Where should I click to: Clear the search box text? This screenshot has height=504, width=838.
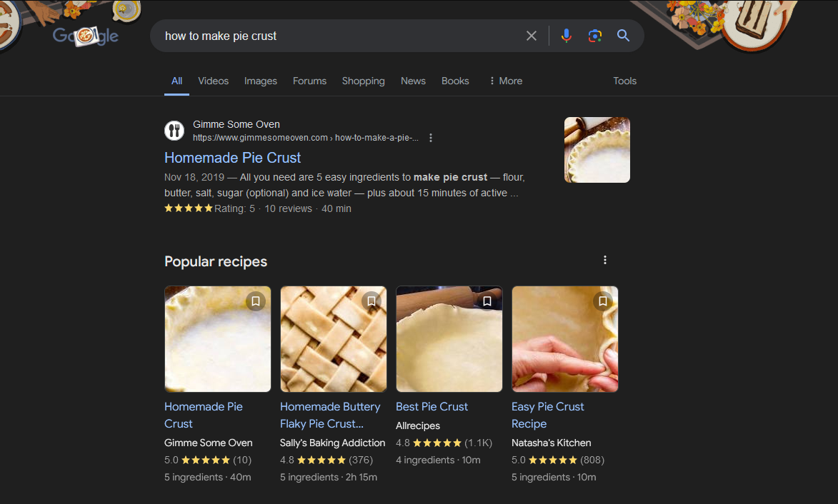(532, 36)
